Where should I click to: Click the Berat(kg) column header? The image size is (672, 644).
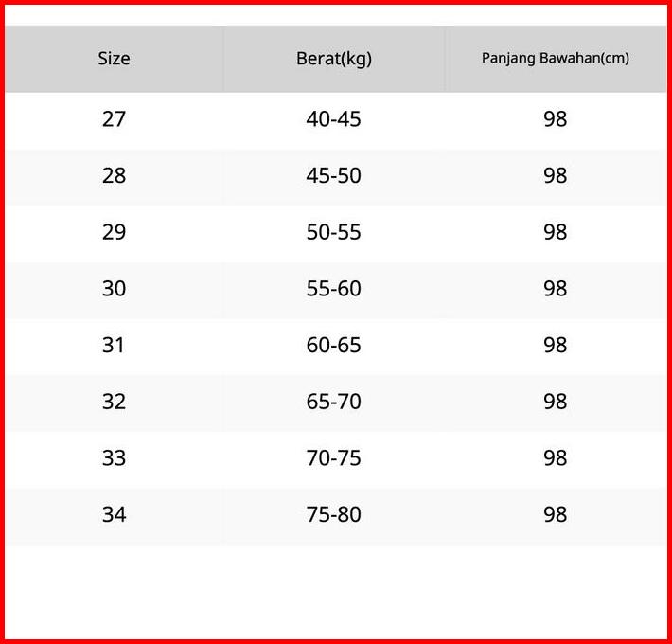click(x=334, y=59)
